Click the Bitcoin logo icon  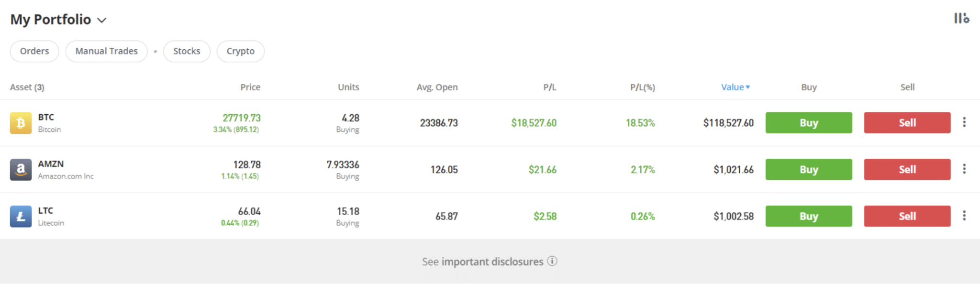(x=21, y=123)
